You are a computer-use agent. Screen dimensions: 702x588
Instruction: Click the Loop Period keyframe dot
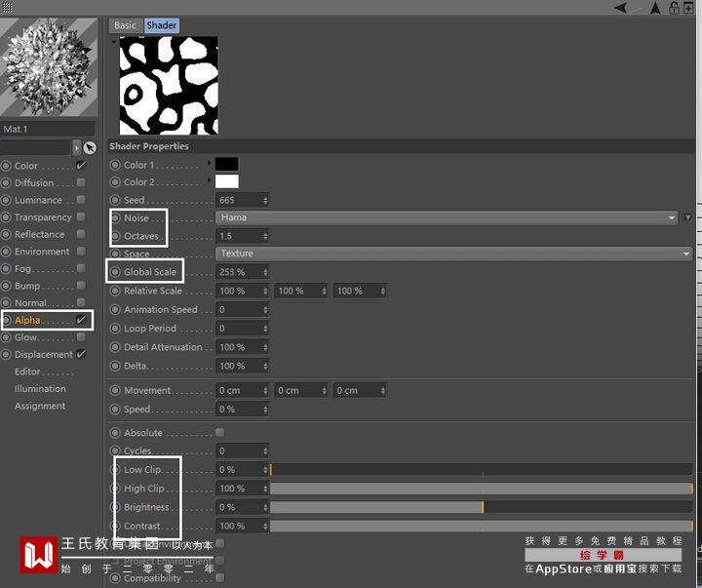point(115,329)
